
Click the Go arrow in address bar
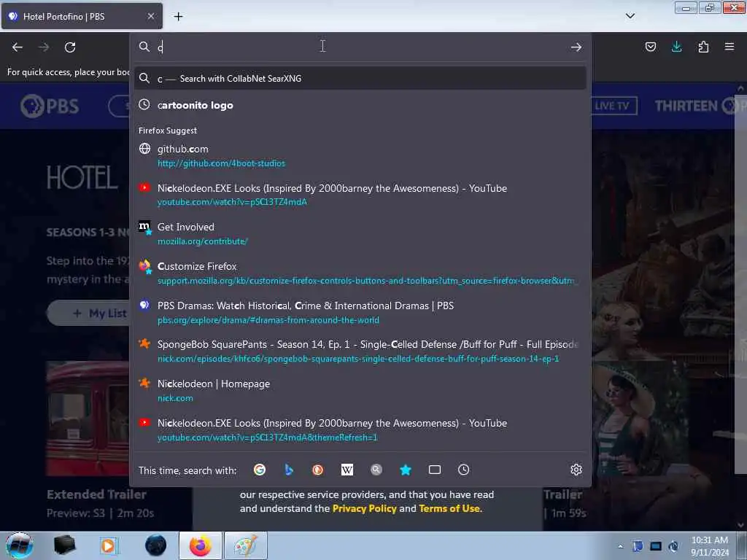pos(576,47)
